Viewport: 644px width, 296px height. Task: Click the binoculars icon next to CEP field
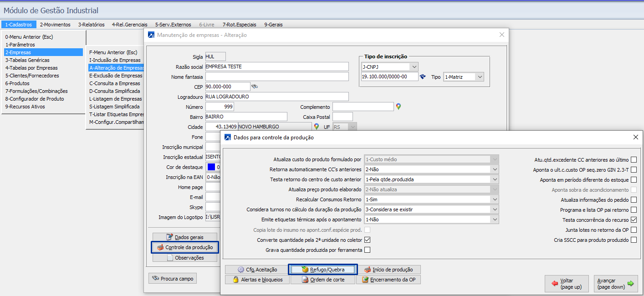tap(255, 87)
